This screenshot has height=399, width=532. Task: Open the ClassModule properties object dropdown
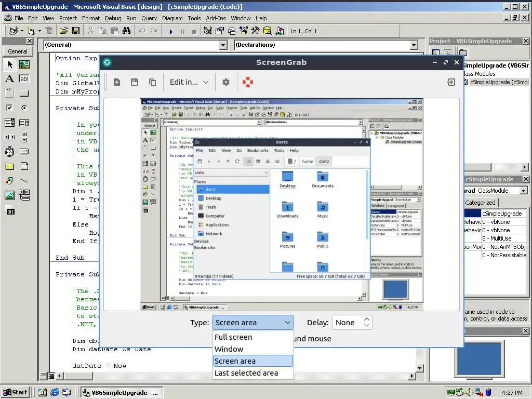[524, 191]
